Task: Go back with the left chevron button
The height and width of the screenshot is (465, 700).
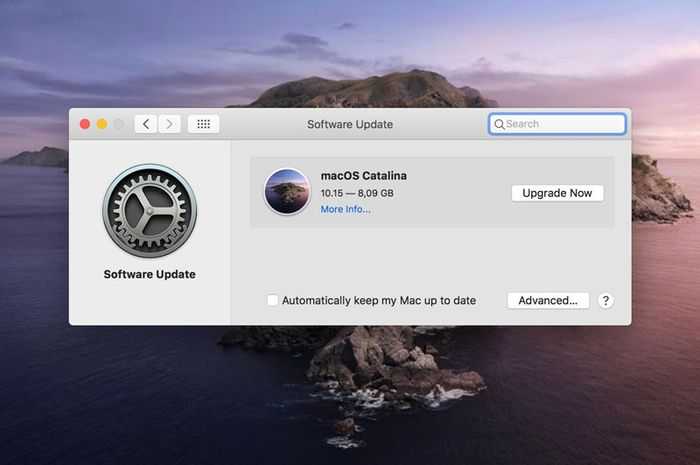Action: coord(146,124)
